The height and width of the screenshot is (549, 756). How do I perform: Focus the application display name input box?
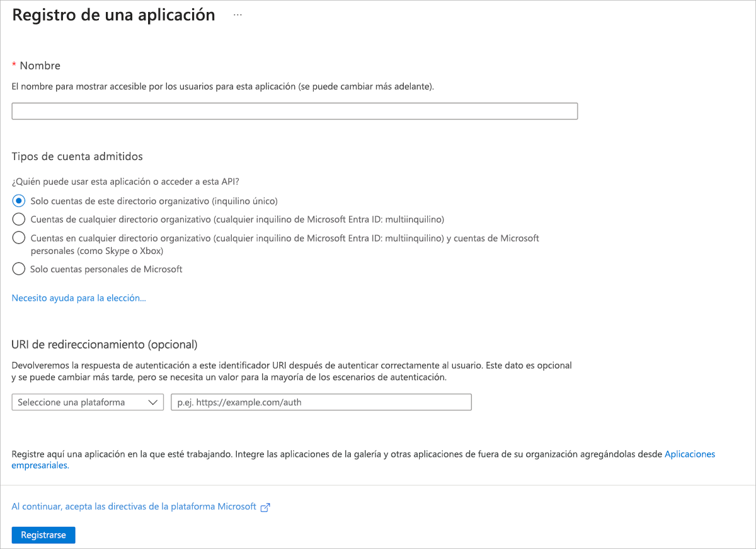[x=294, y=110]
